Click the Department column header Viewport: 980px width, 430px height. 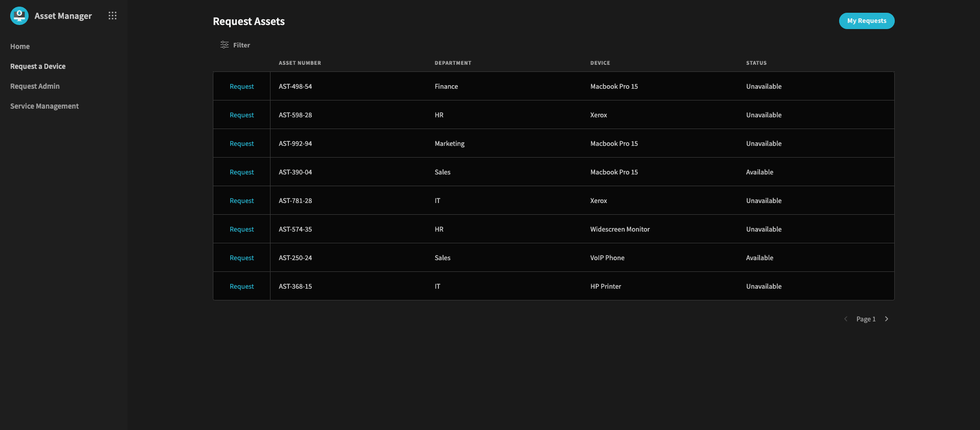(x=453, y=63)
